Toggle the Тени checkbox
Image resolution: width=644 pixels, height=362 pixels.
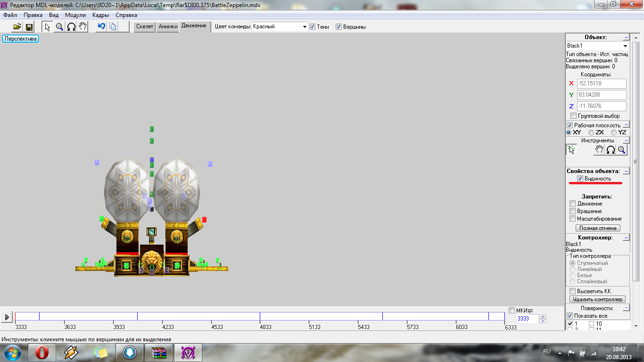click(312, 27)
